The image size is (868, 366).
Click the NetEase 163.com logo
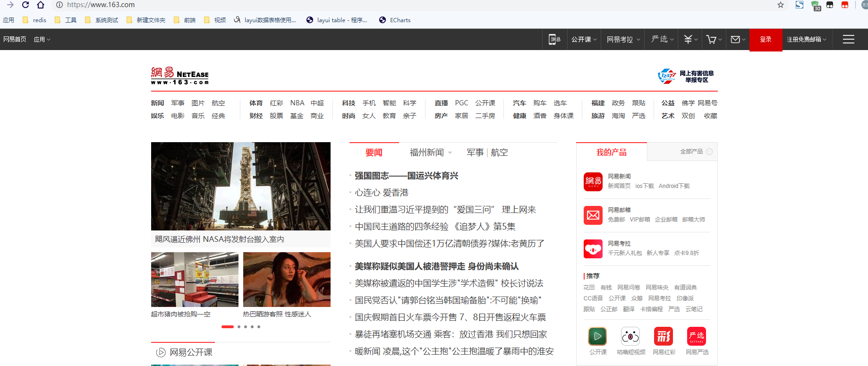coord(179,76)
